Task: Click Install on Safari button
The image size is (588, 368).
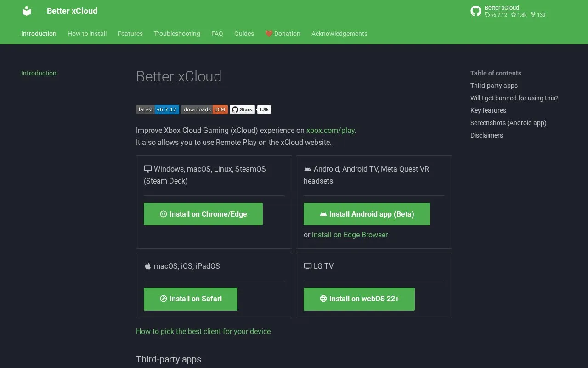Action: (191, 299)
